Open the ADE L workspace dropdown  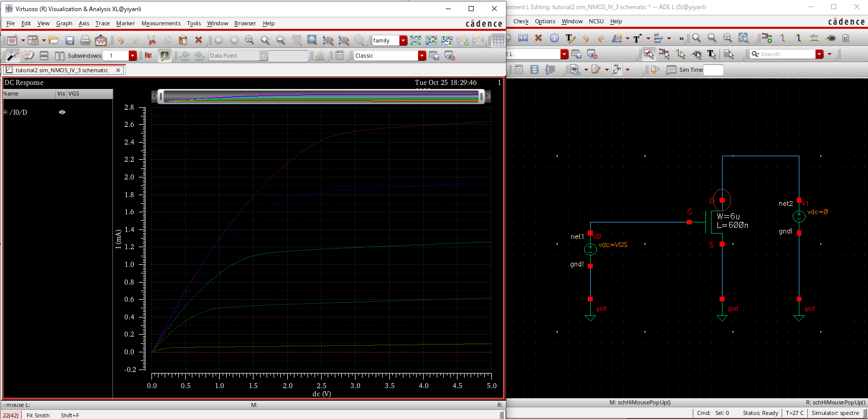point(564,54)
